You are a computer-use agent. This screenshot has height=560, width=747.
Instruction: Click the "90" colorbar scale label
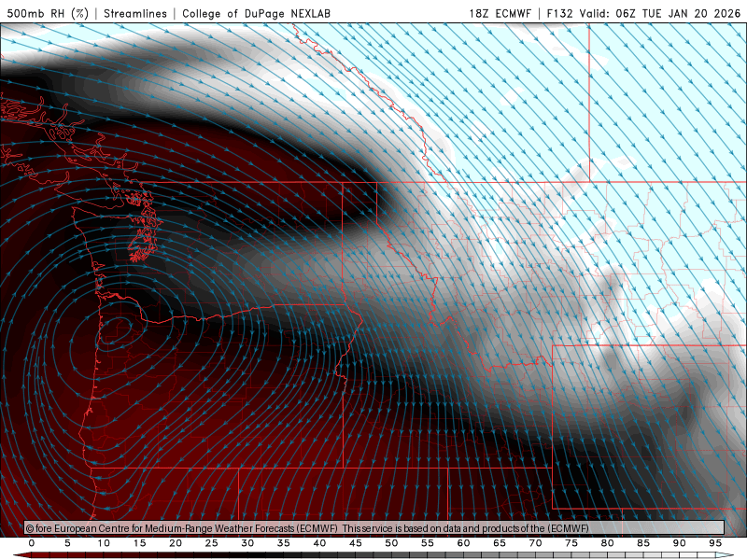pyautogui.click(x=680, y=543)
